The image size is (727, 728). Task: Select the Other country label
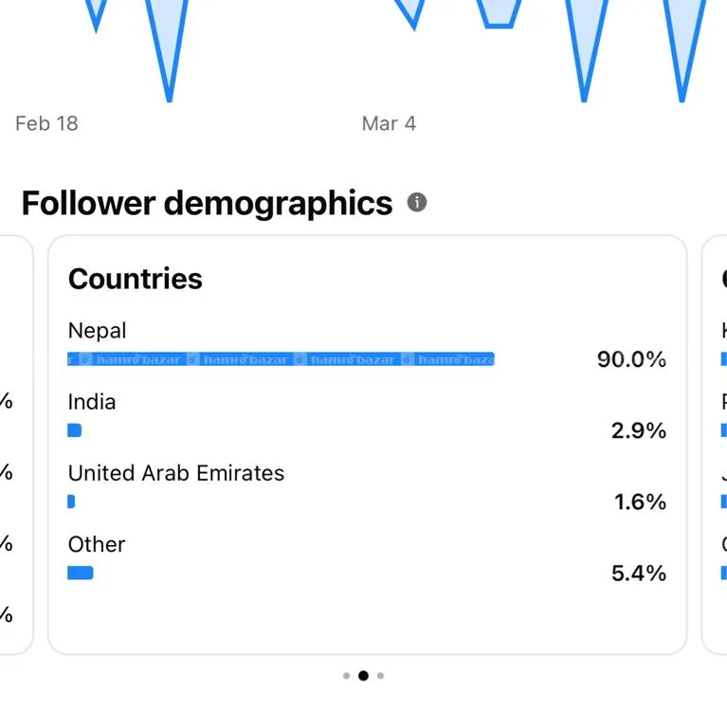[97, 544]
